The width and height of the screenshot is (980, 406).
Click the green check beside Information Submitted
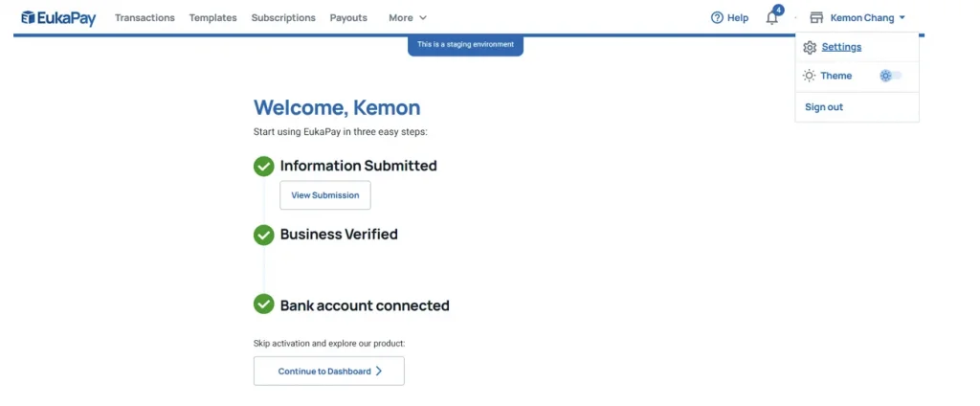[x=264, y=167]
